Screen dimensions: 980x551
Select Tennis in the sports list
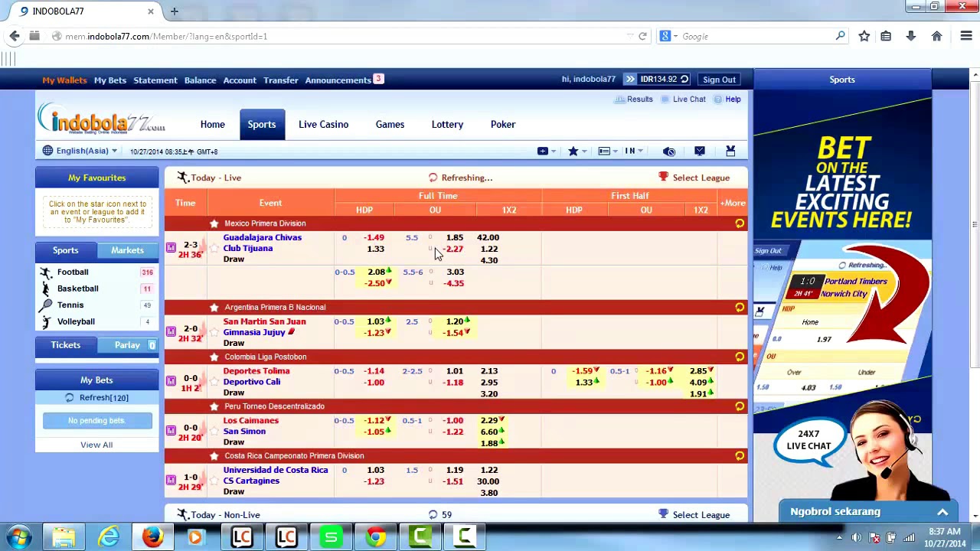pyautogui.click(x=70, y=305)
